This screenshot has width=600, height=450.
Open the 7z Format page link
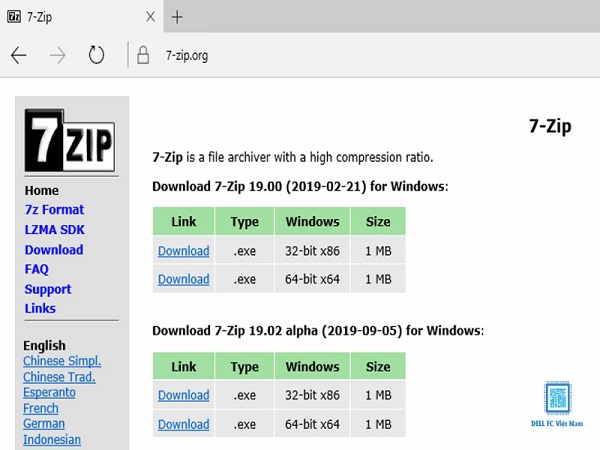pyautogui.click(x=54, y=210)
